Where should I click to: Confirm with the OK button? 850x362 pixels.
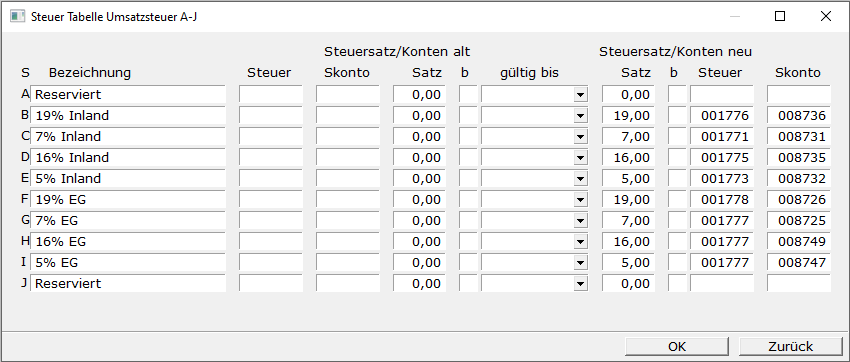click(x=677, y=346)
